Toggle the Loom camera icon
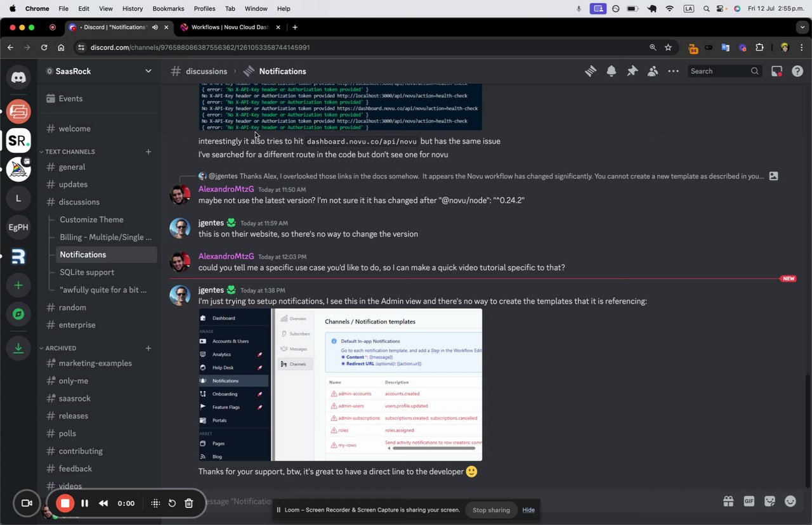The image size is (812, 525). [27, 503]
